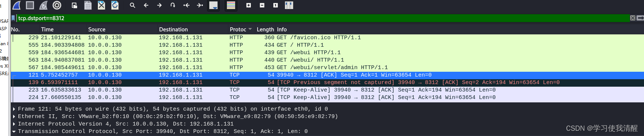Restart the current capture
The width and height of the screenshot is (644, 136).
click(43, 5)
